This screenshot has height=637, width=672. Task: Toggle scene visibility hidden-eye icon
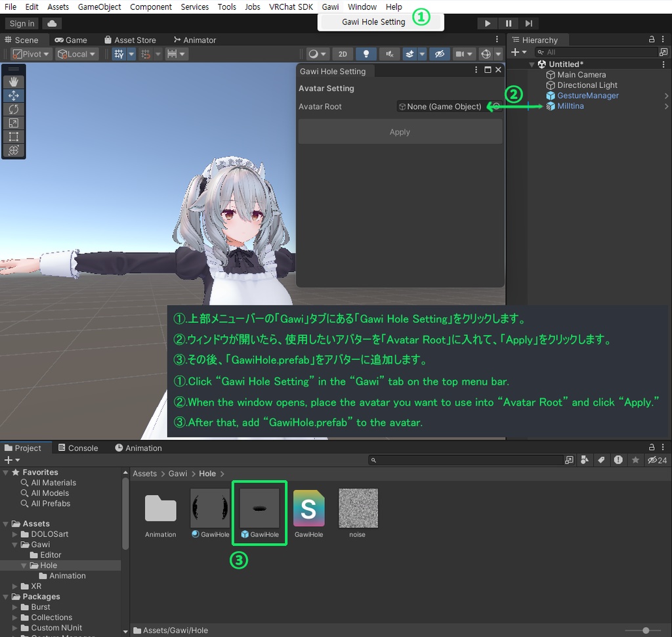point(439,54)
